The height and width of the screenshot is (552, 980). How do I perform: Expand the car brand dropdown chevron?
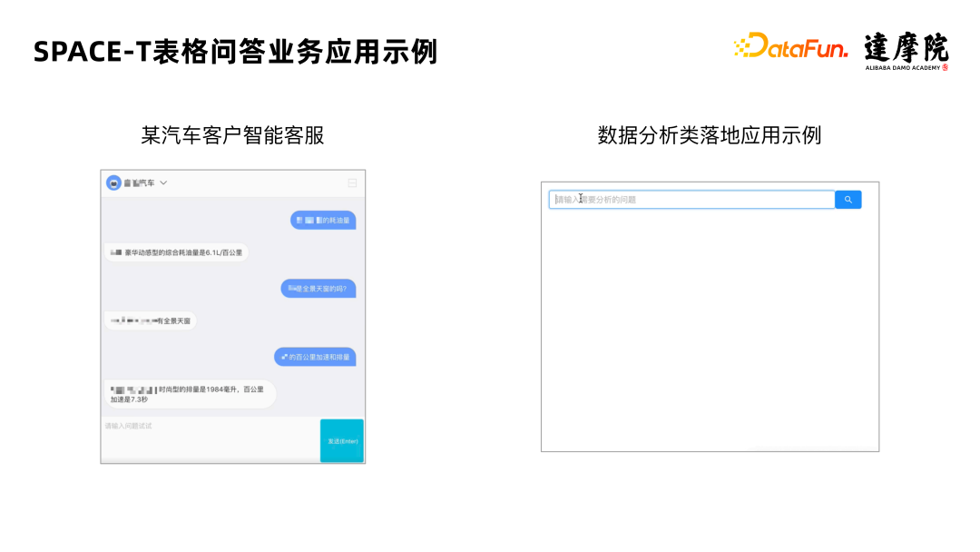tap(163, 183)
